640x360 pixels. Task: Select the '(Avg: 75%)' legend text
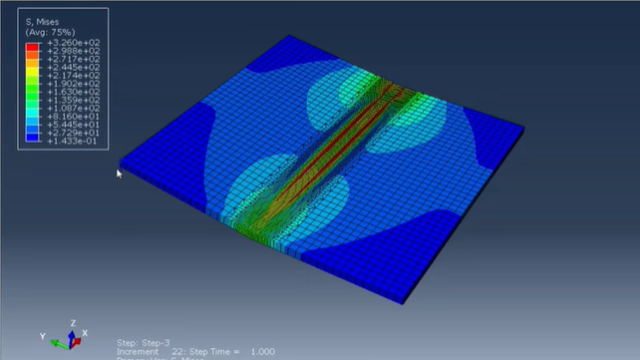click(50, 32)
